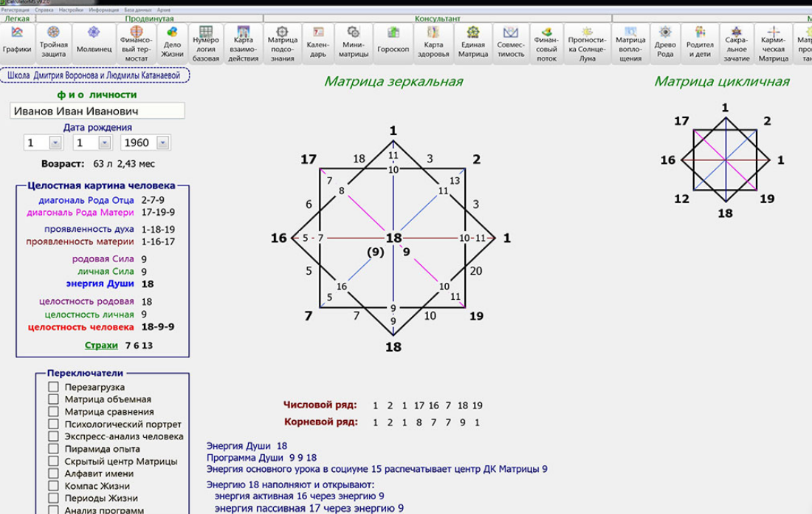Viewport: 812px width, 514px height.
Task: Launch the Календарь tool
Action: pyautogui.click(x=318, y=43)
